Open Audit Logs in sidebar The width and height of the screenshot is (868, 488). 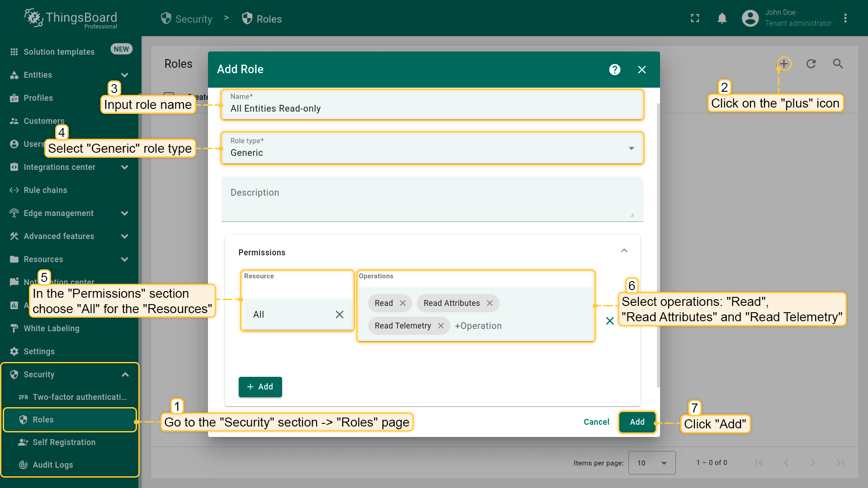(52, 465)
